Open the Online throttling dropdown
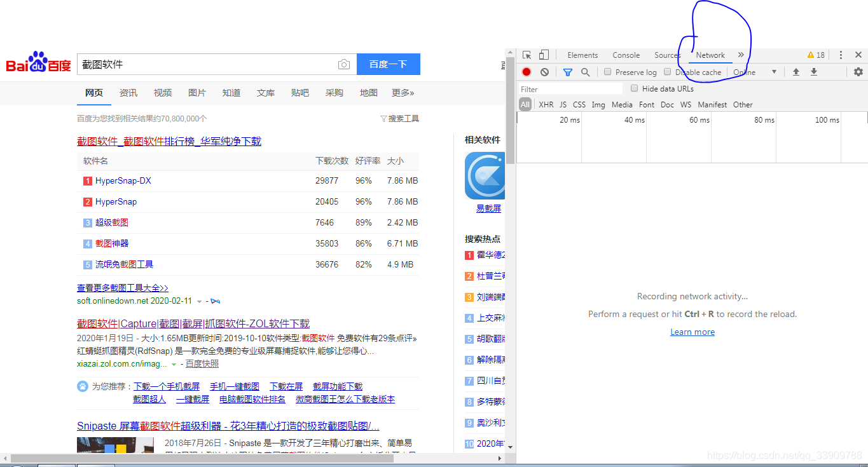The image size is (868, 467). [755, 72]
